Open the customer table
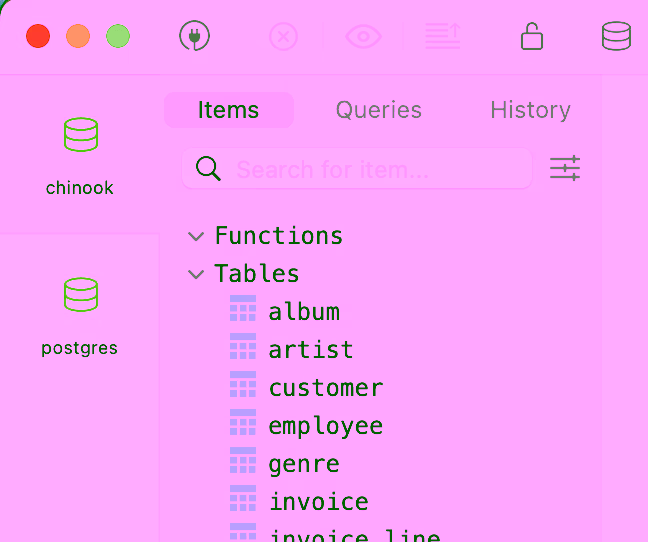The image size is (648, 542). [x=325, y=388]
